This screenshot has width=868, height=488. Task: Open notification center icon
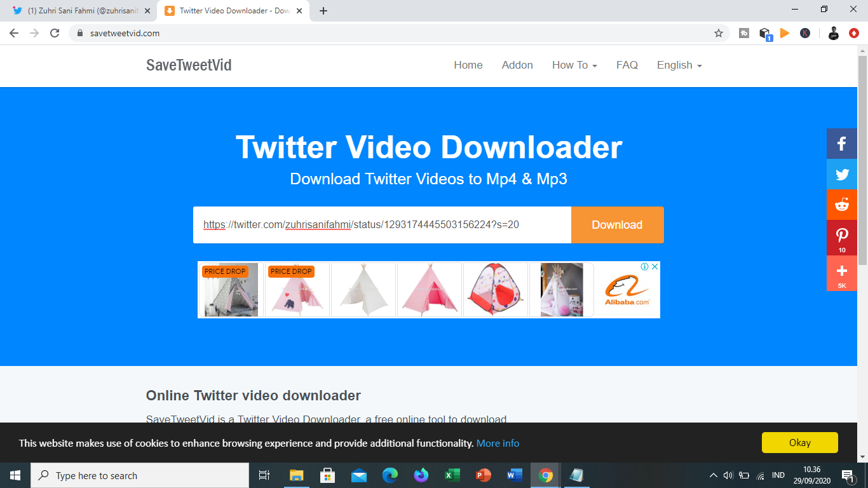pyautogui.click(x=848, y=475)
